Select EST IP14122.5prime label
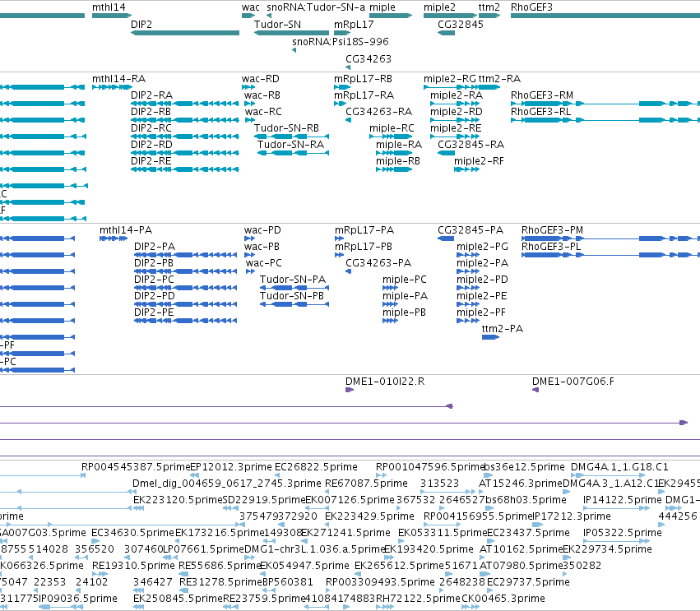The image size is (700, 611). pos(623,500)
